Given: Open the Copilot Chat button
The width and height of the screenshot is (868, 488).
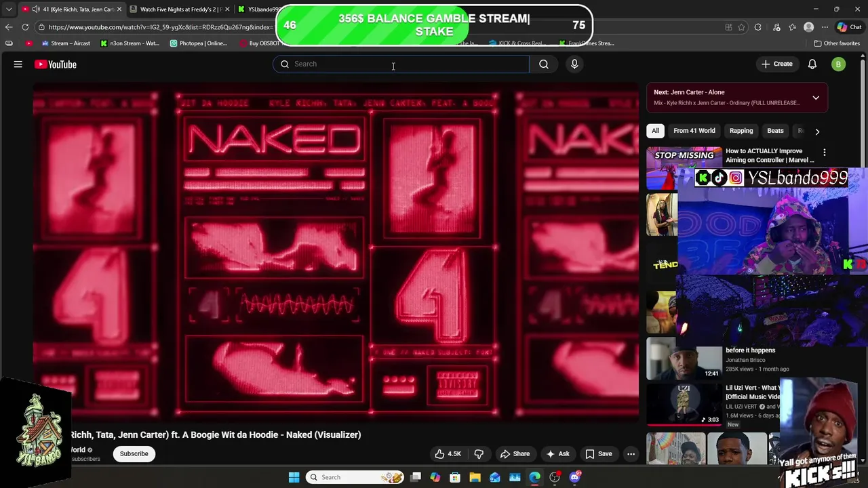Looking at the screenshot, I should tap(849, 27).
